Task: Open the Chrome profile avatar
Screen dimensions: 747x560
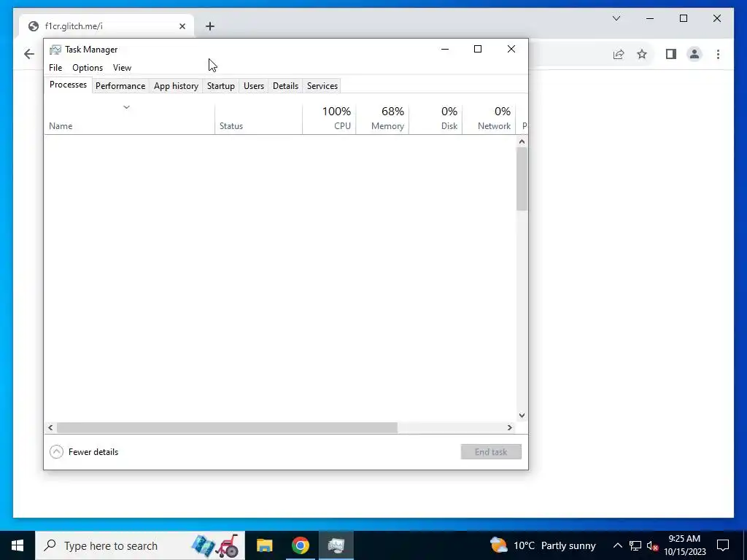Action: (x=694, y=54)
